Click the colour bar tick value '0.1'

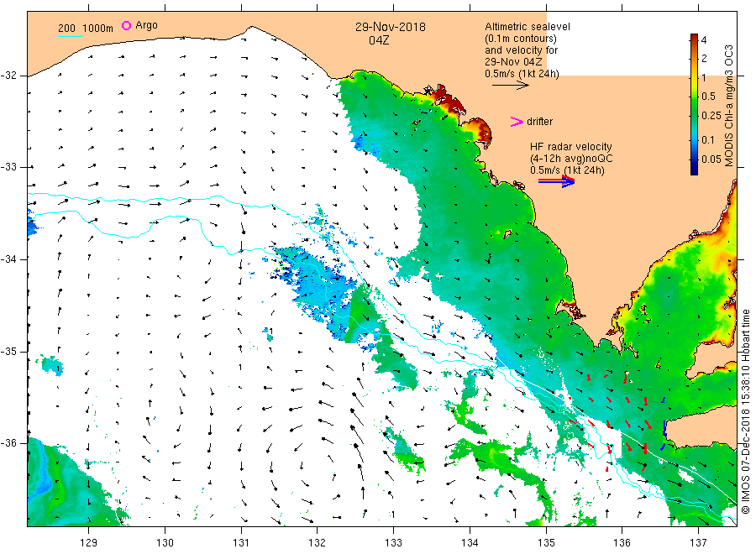coord(708,140)
